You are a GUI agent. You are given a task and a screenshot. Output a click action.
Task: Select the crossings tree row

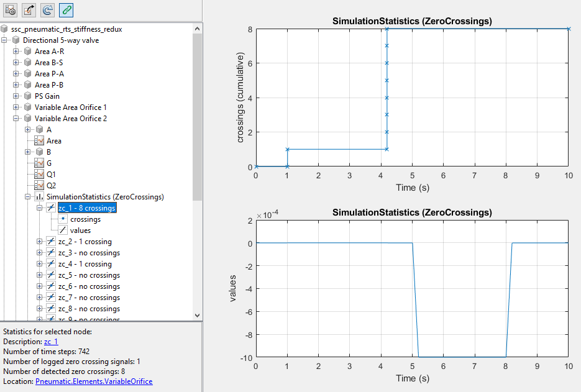click(86, 219)
